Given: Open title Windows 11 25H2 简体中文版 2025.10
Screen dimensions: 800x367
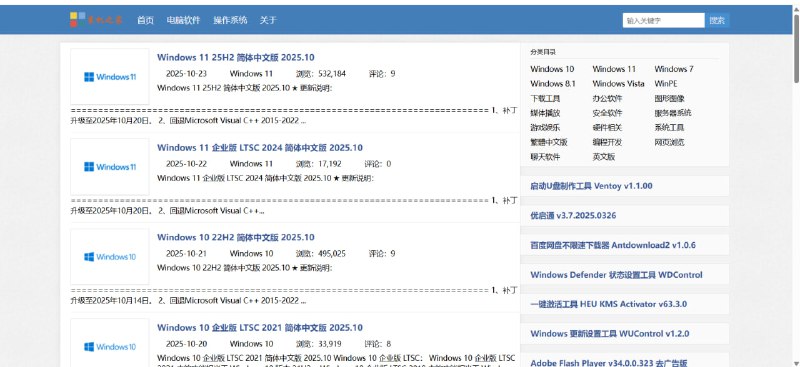Looking at the screenshot, I should (x=236, y=57).
